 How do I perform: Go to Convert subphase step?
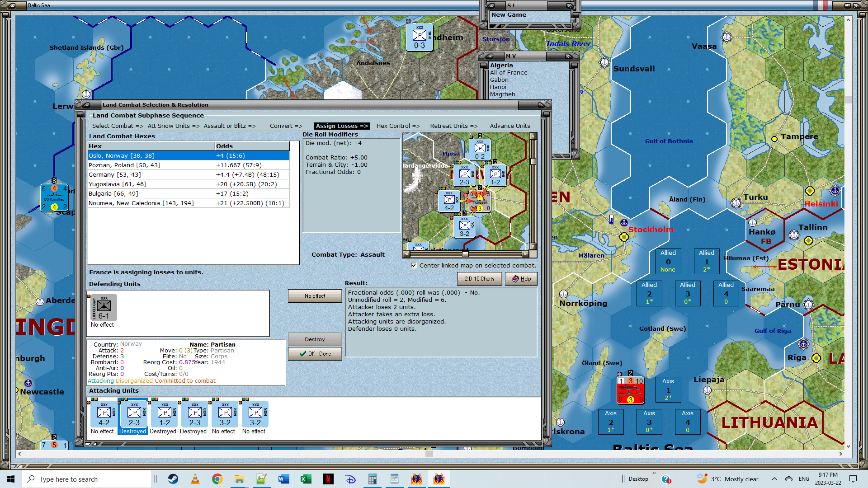coord(286,126)
